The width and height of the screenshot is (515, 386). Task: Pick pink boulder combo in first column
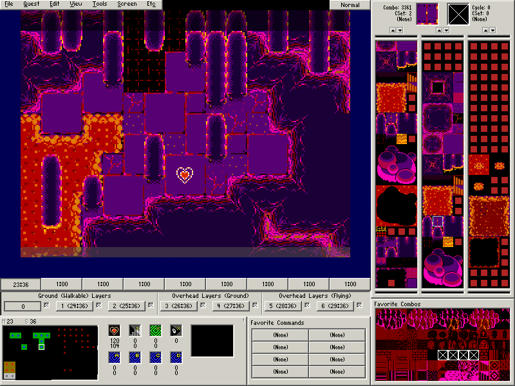(396, 164)
